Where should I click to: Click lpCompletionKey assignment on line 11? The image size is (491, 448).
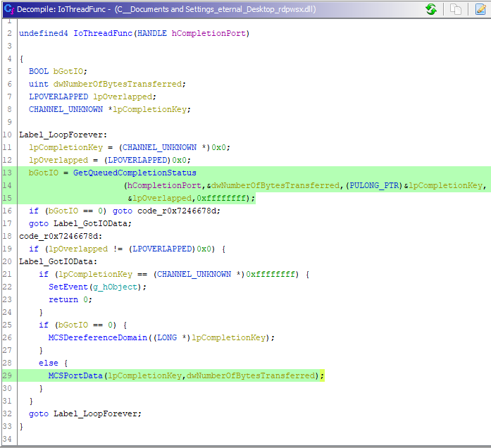coord(66,147)
